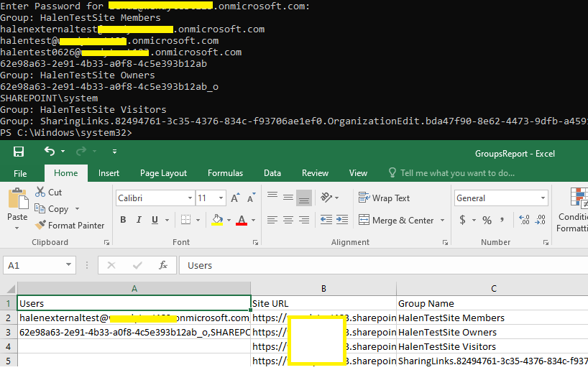Screen dimensions: 588x370
Task: Toggle Bold formatting
Action: (123, 220)
